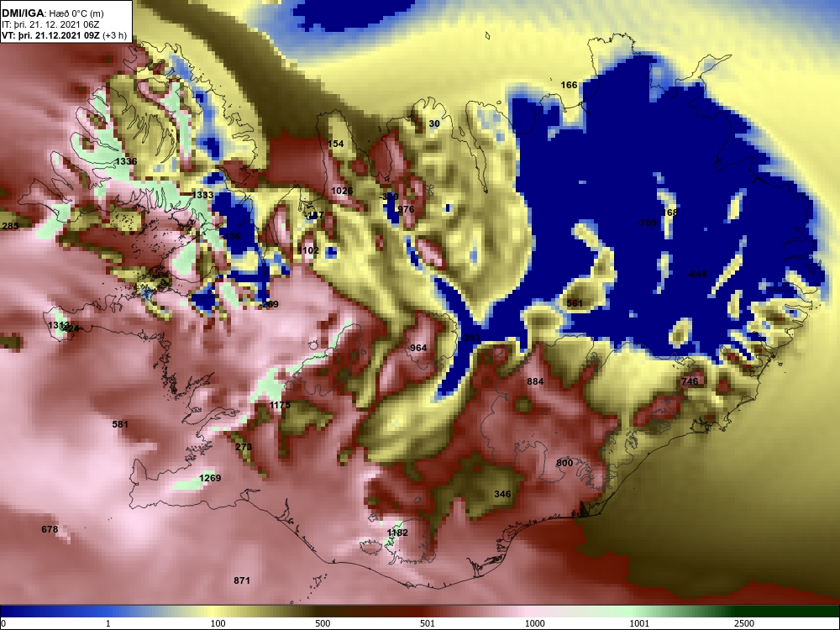Select the 1175 height label
Screen dimensions: 840x630
point(280,405)
